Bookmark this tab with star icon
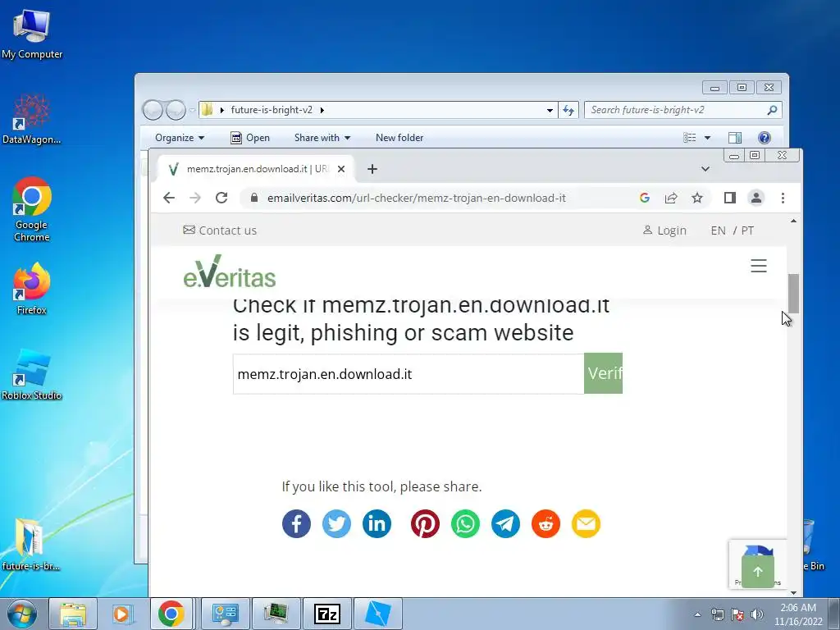 (x=697, y=199)
